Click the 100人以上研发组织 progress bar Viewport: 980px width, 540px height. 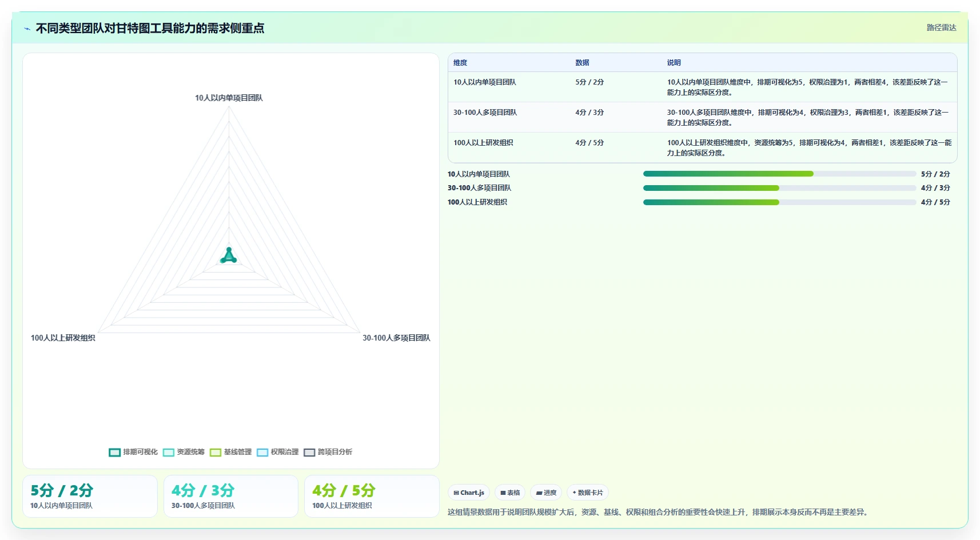coord(779,202)
